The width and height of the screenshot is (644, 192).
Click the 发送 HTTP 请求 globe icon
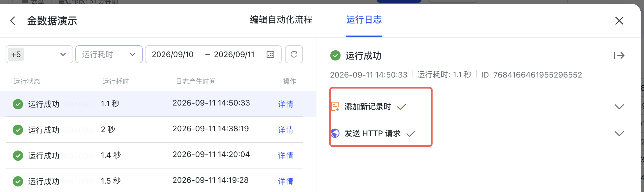335,133
